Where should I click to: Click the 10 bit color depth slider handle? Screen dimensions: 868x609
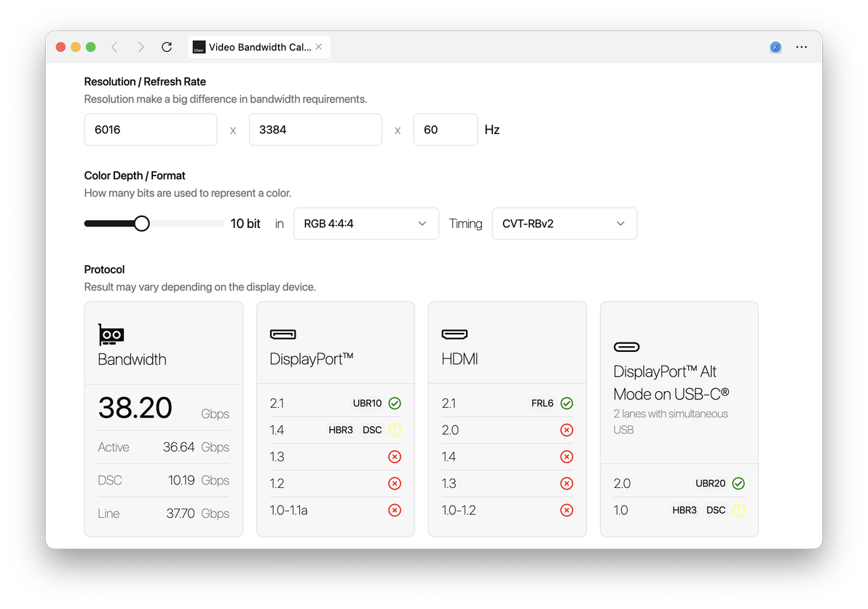pyautogui.click(x=142, y=224)
